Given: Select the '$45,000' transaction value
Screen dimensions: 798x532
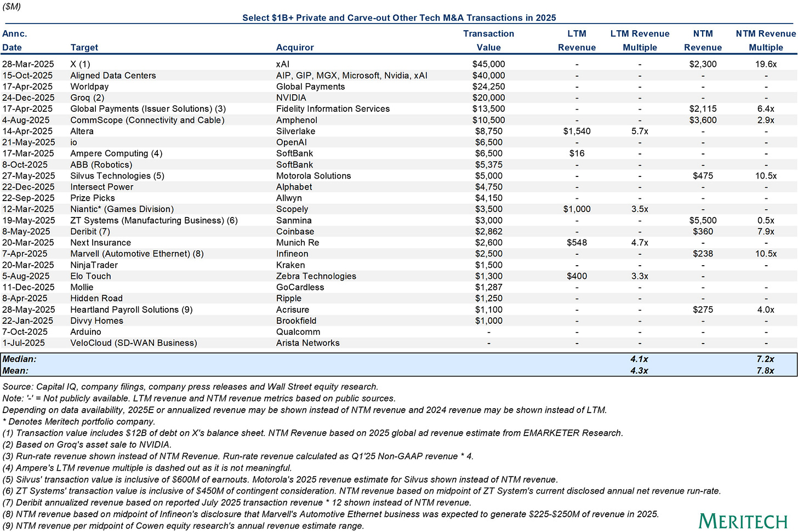Looking at the screenshot, I should (x=488, y=64).
